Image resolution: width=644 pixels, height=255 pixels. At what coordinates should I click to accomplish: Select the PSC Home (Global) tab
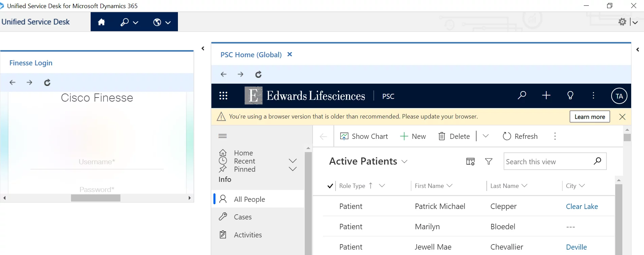pos(251,55)
